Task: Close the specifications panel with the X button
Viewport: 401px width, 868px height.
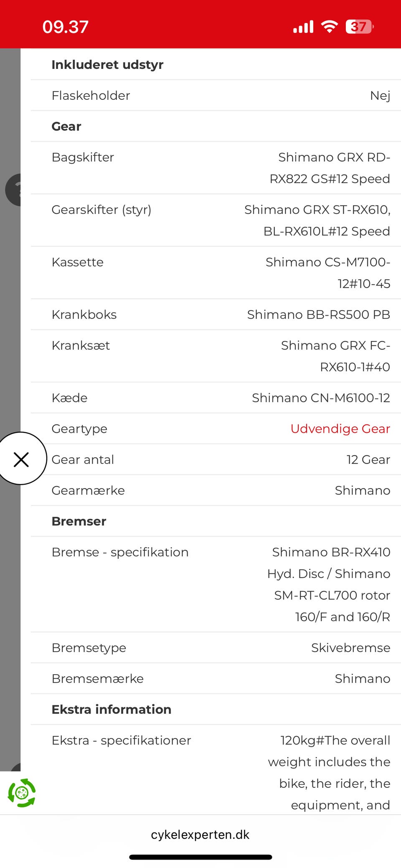Action: click(21, 459)
